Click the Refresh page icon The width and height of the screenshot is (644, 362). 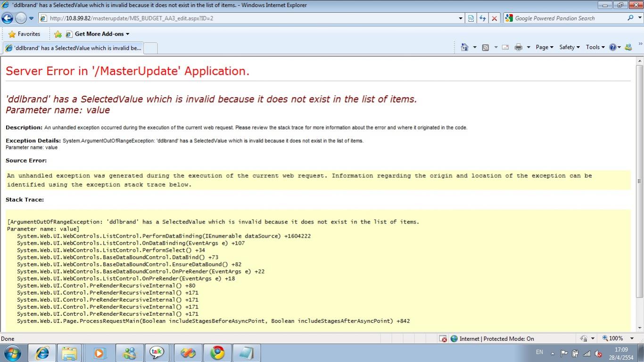[x=482, y=18]
